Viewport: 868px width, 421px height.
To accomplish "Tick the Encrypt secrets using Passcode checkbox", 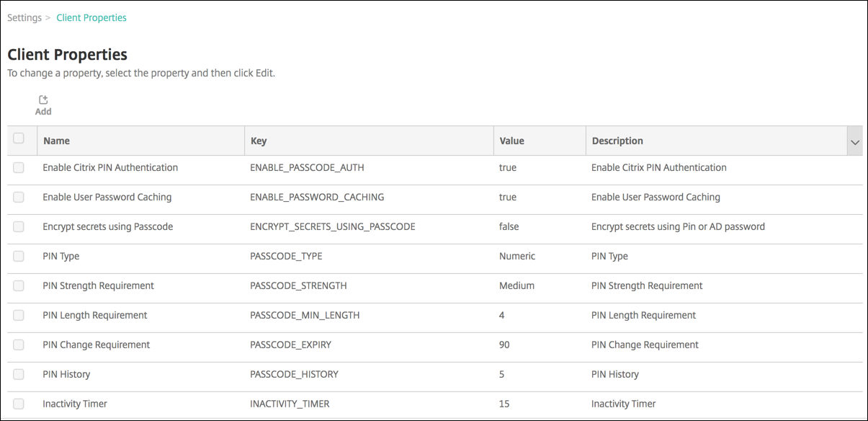I will click(19, 227).
